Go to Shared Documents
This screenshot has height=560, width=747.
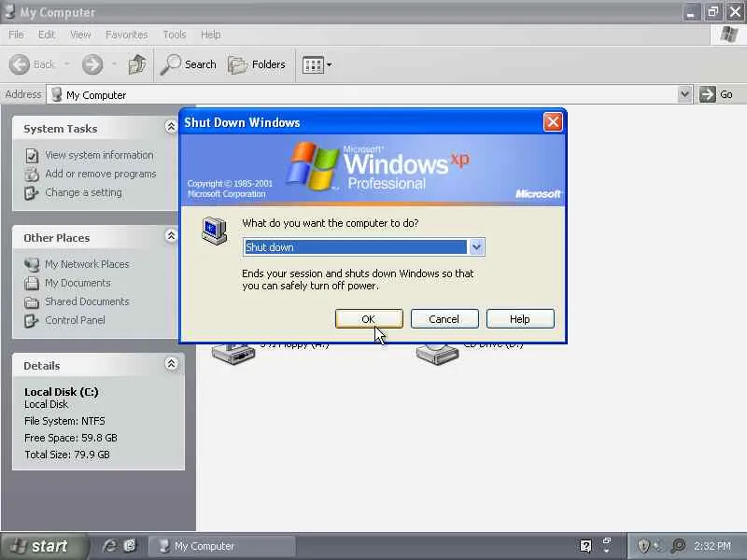(87, 301)
